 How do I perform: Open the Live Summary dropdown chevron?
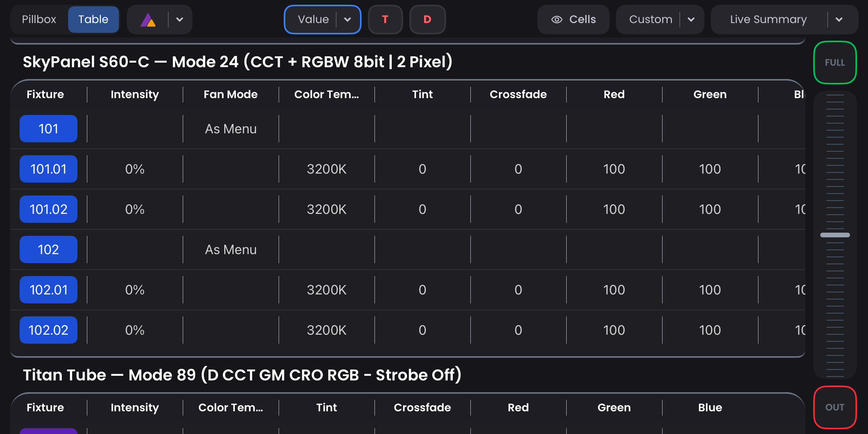click(x=839, y=20)
